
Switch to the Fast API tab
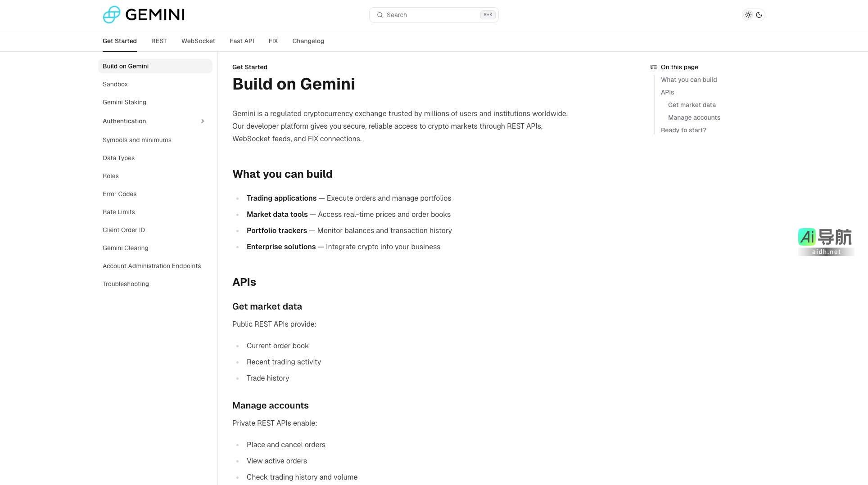pyautogui.click(x=242, y=41)
